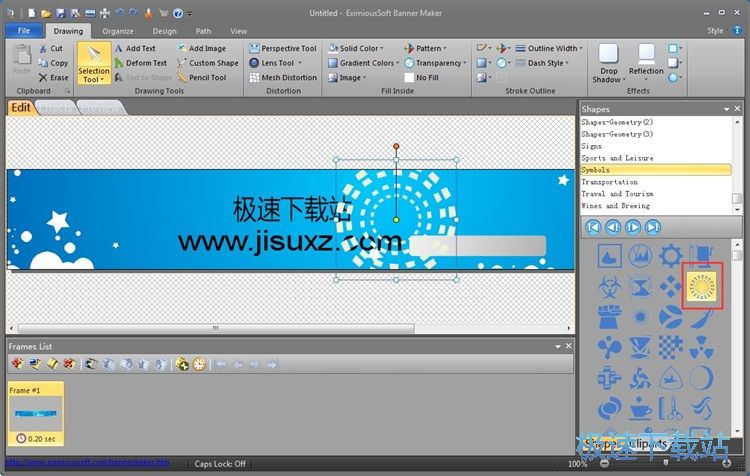Click the Copy command
The width and height of the screenshot is (750, 476).
[x=53, y=63]
